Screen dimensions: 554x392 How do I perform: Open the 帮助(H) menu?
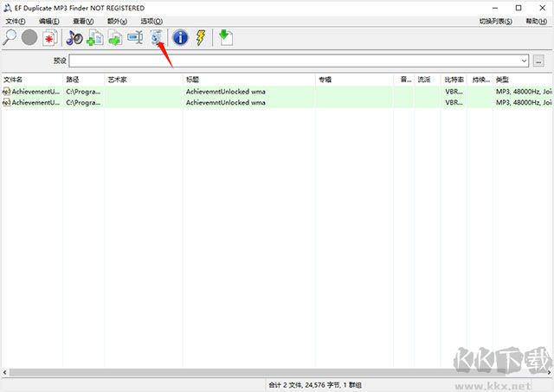537,21
